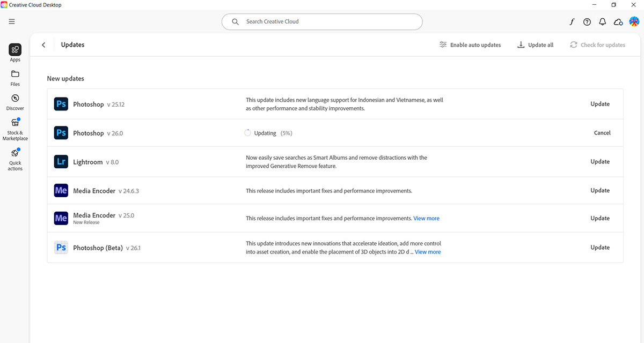Viewport: 644px width, 343px height.
Task: Focus the Search Creative Cloud field
Action: (x=322, y=22)
